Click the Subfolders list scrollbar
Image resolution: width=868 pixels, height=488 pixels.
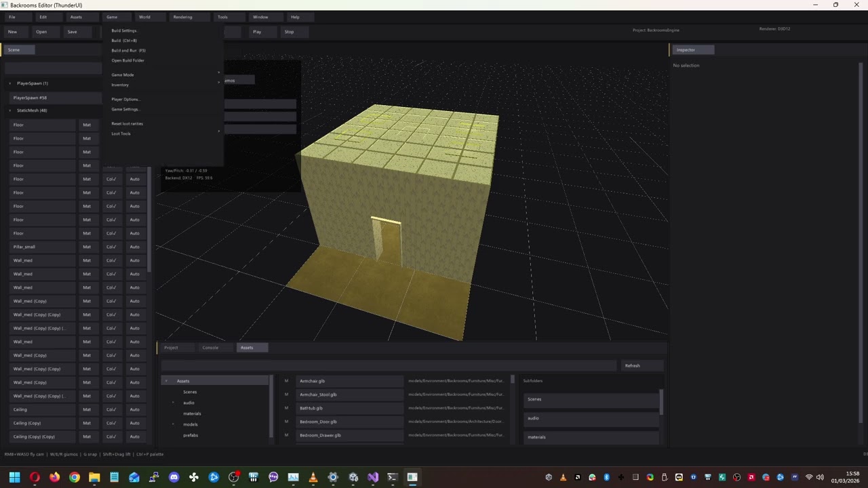661,403
